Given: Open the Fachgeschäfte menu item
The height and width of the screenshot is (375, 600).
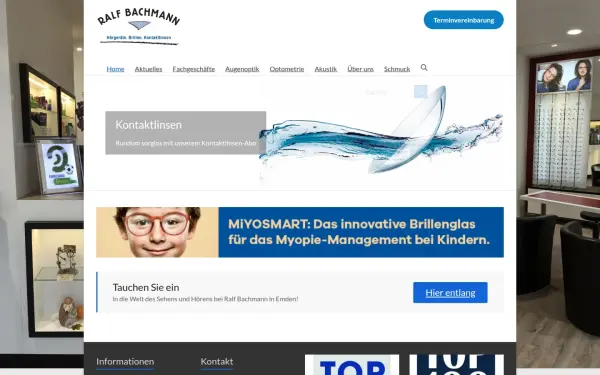Looking at the screenshot, I should tap(194, 69).
